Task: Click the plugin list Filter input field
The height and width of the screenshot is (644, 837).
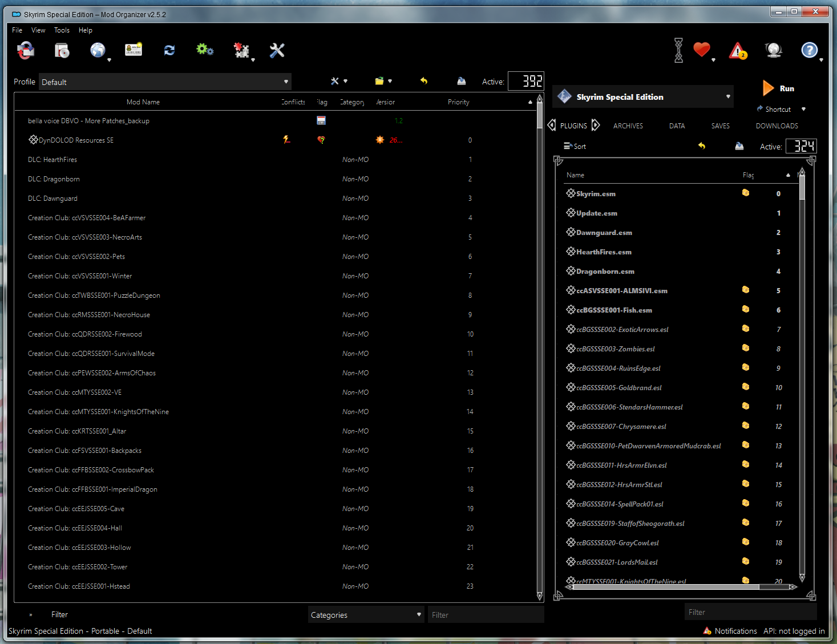Action: 751,611
